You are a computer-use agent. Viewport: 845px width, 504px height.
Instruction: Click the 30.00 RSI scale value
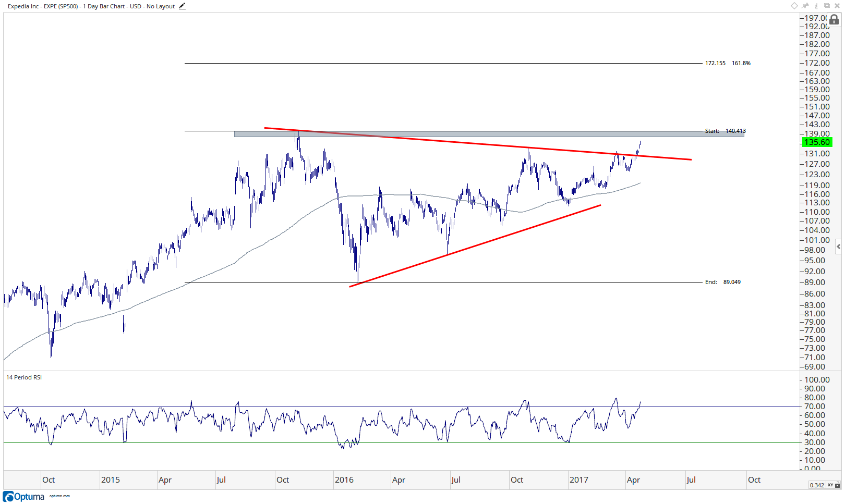coord(815,442)
